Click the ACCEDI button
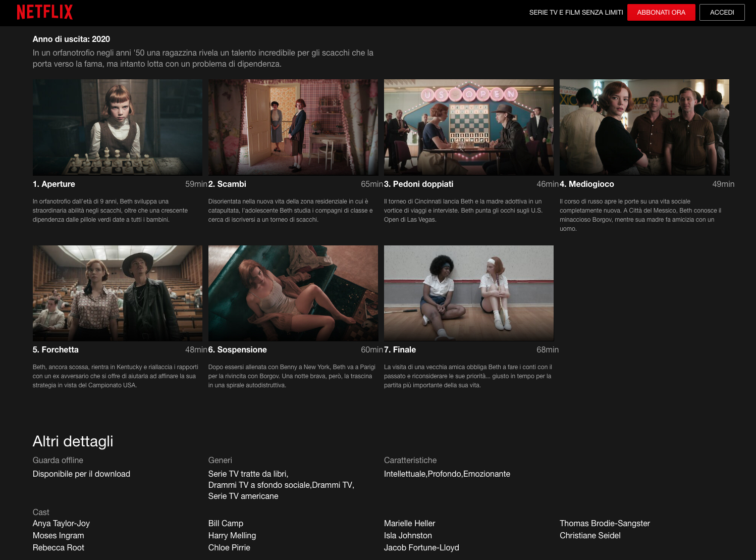This screenshot has width=756, height=560. (722, 12)
